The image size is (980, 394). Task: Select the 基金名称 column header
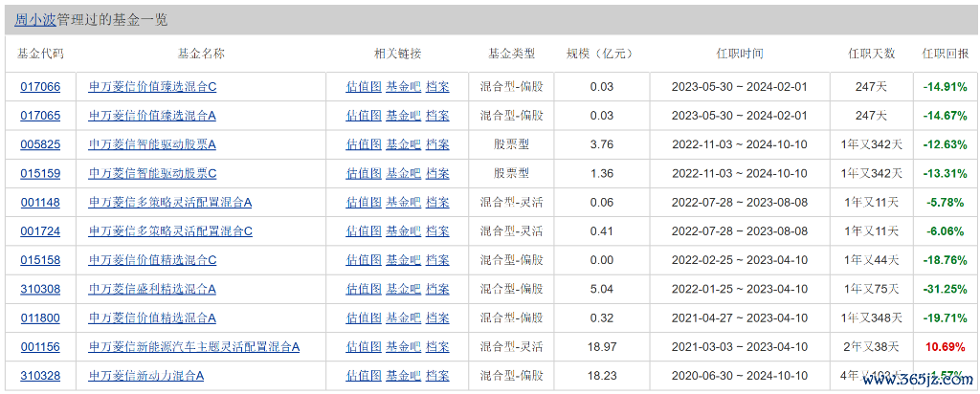[x=201, y=54]
